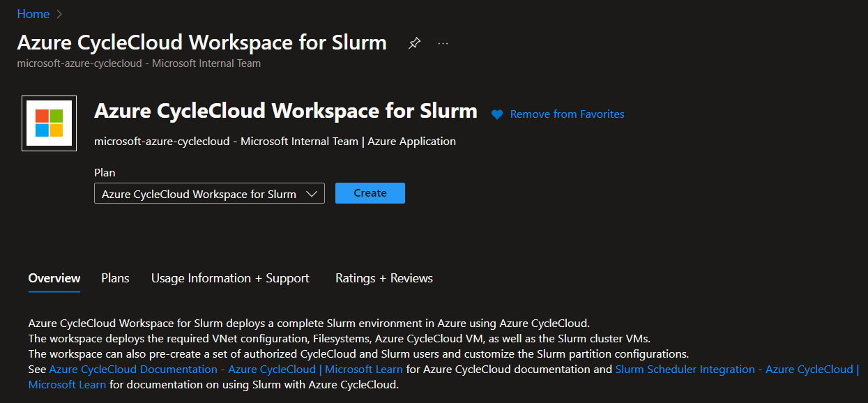Stay on the Overview tab
This screenshot has height=403, width=868.
54,277
